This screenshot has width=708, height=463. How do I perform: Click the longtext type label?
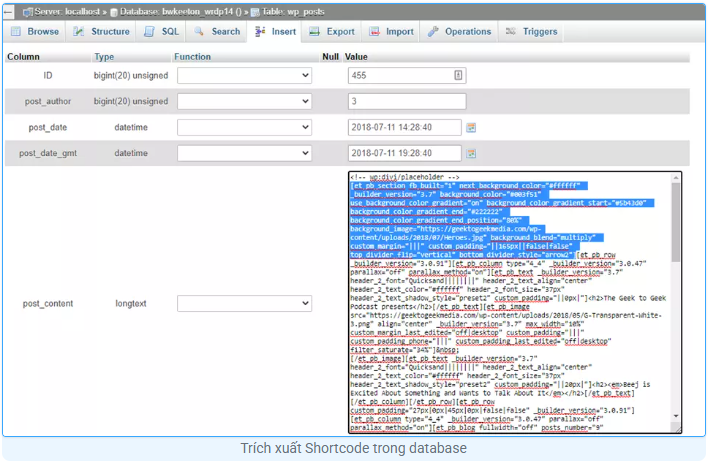tap(131, 304)
